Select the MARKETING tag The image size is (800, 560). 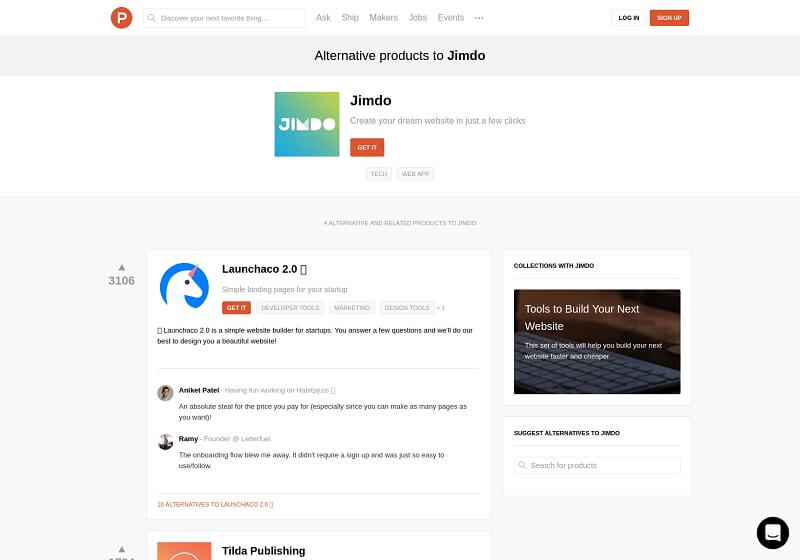pyautogui.click(x=352, y=308)
